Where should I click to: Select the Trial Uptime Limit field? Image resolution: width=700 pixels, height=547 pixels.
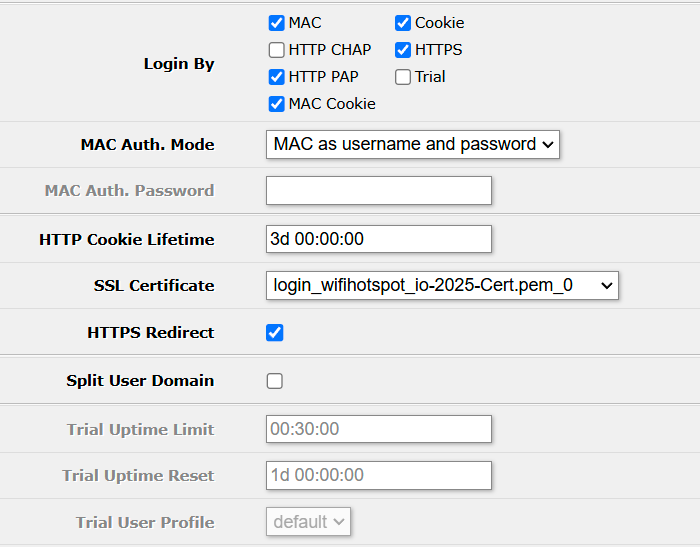click(378, 429)
